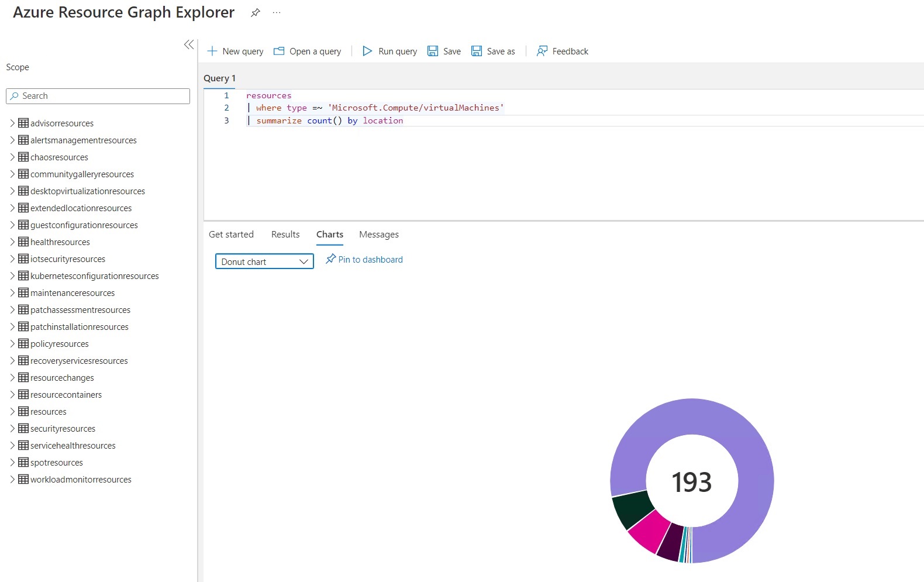The width and height of the screenshot is (924, 582).
Task: Expand the advisorresources tree node
Action: point(12,123)
